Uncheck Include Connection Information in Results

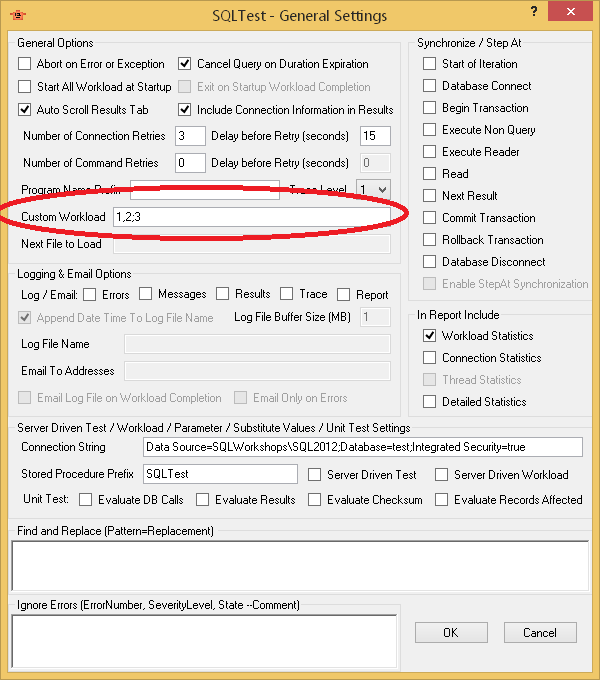click(x=185, y=110)
